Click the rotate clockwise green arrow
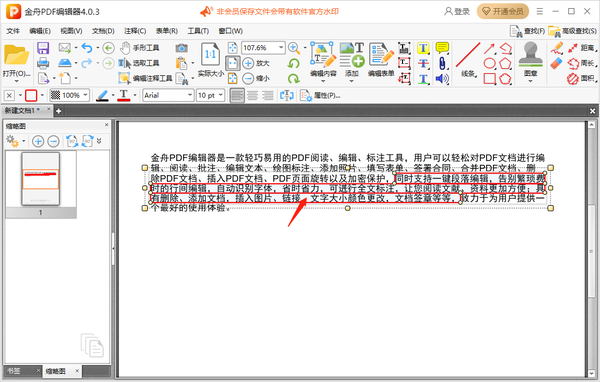Viewport: 600px width, 382px height. (x=293, y=78)
